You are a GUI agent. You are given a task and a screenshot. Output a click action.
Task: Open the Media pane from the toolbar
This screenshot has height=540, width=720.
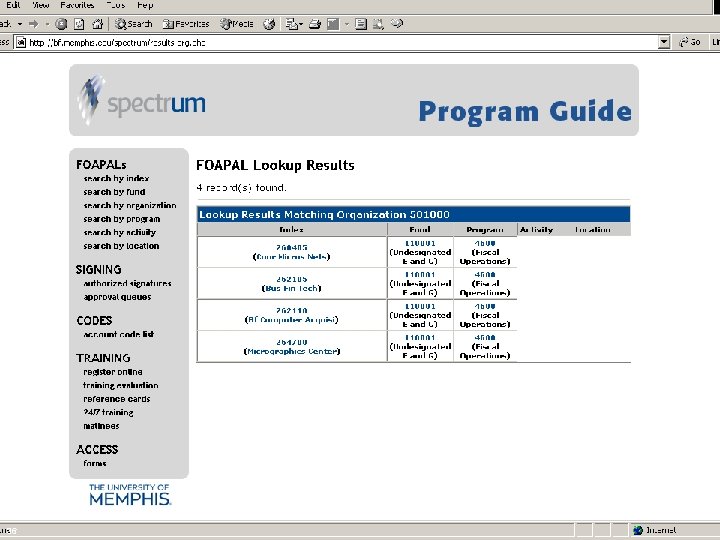tap(237, 24)
